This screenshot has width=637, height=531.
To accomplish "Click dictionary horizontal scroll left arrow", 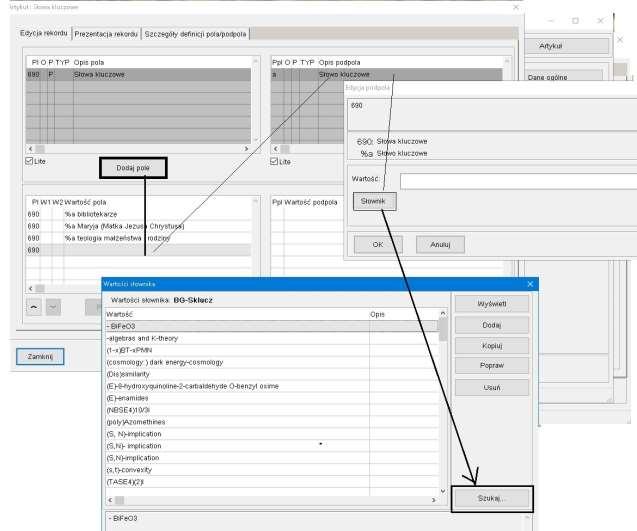I will pyautogui.click(x=110, y=500).
